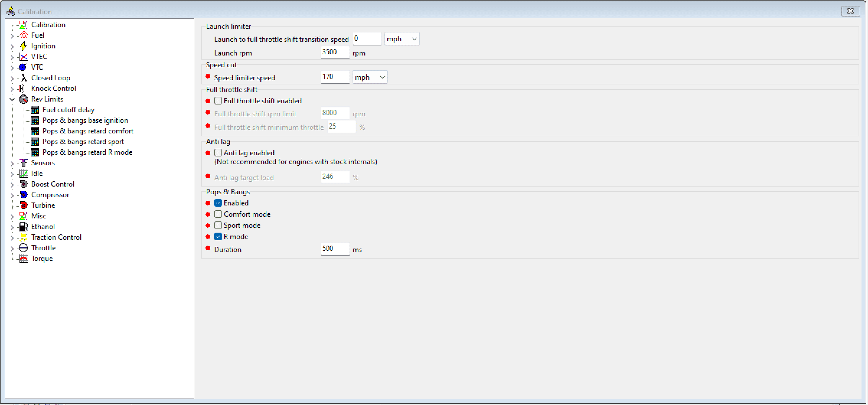Select Torque at the bottom of the tree
The height and width of the screenshot is (405, 868).
click(42, 258)
